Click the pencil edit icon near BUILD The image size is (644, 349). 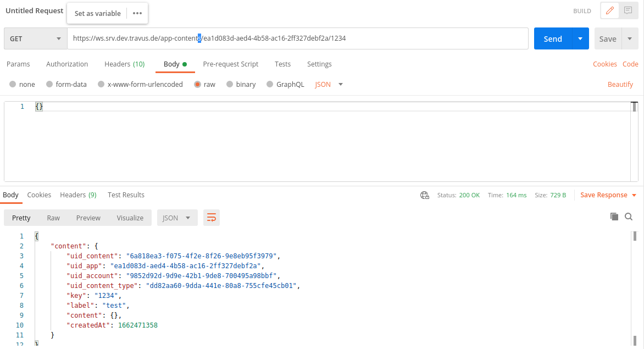tap(609, 10)
